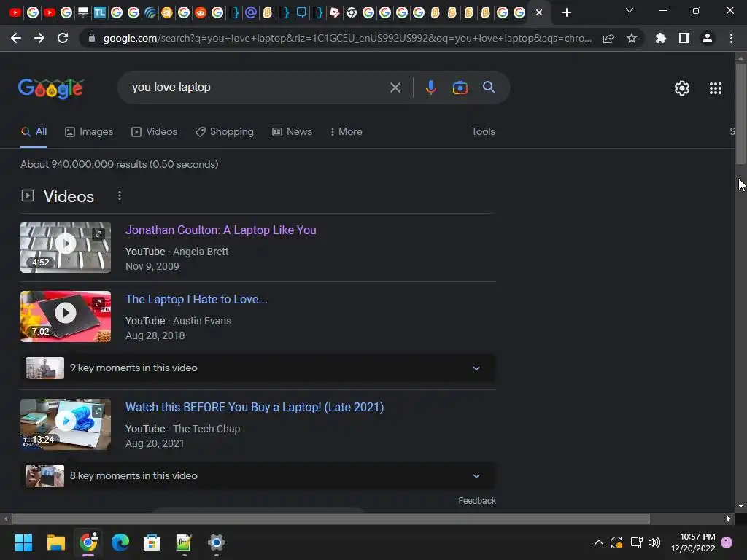The width and height of the screenshot is (747, 560).
Task: Expand 8 key moments in this video
Action: click(x=258, y=475)
